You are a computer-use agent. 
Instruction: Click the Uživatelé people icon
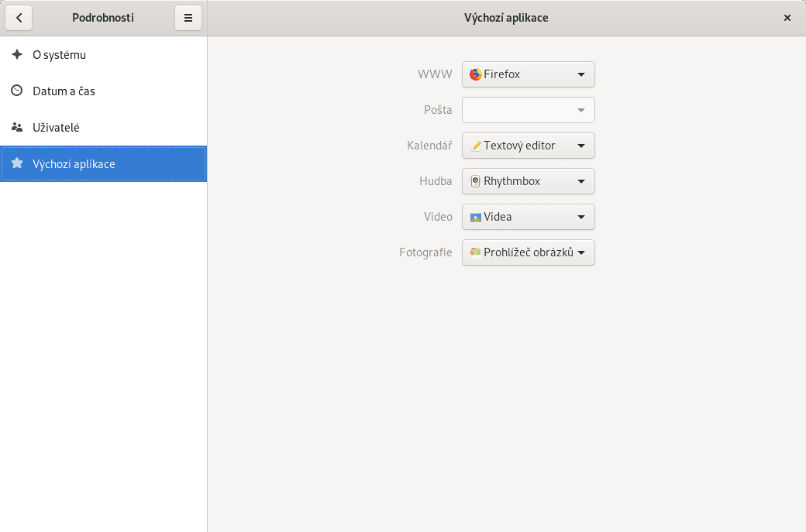coord(17,127)
